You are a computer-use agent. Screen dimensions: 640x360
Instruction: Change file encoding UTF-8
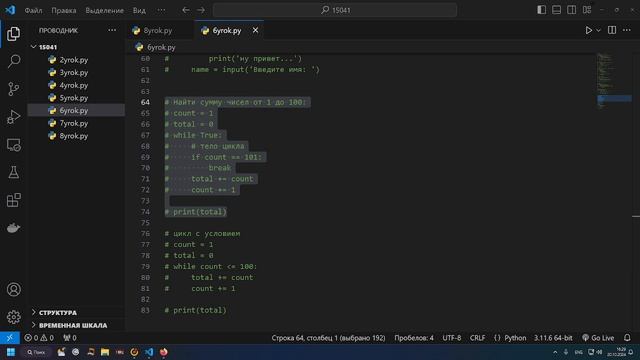pyautogui.click(x=452, y=338)
